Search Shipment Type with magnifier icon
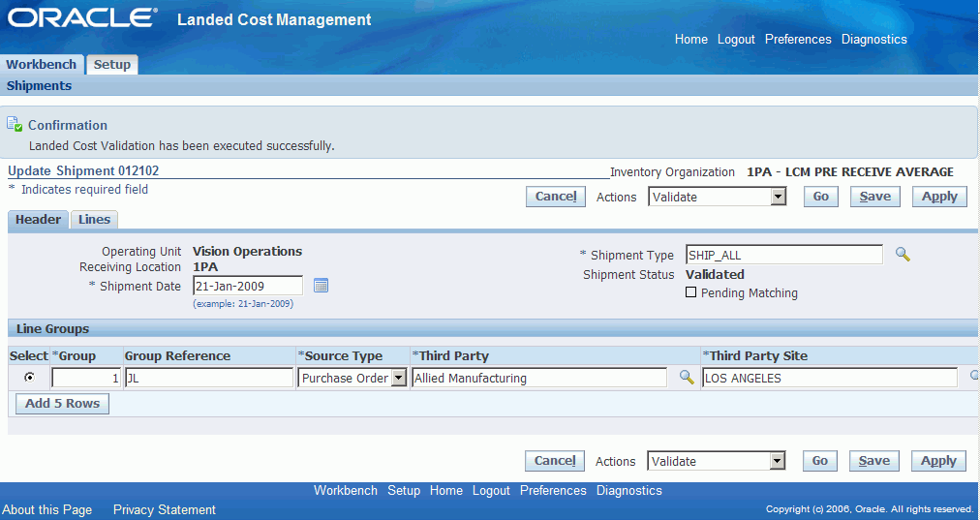The width and height of the screenshot is (980, 520). (903, 255)
